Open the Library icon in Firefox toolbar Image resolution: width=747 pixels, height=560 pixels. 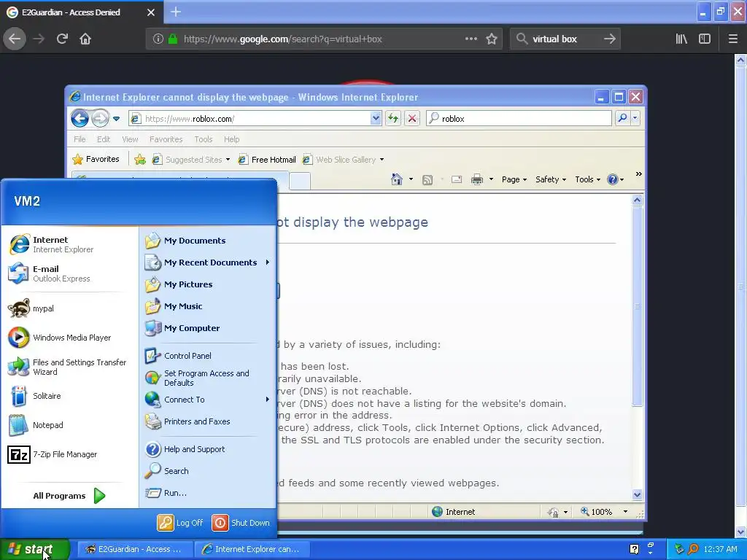[x=681, y=39]
